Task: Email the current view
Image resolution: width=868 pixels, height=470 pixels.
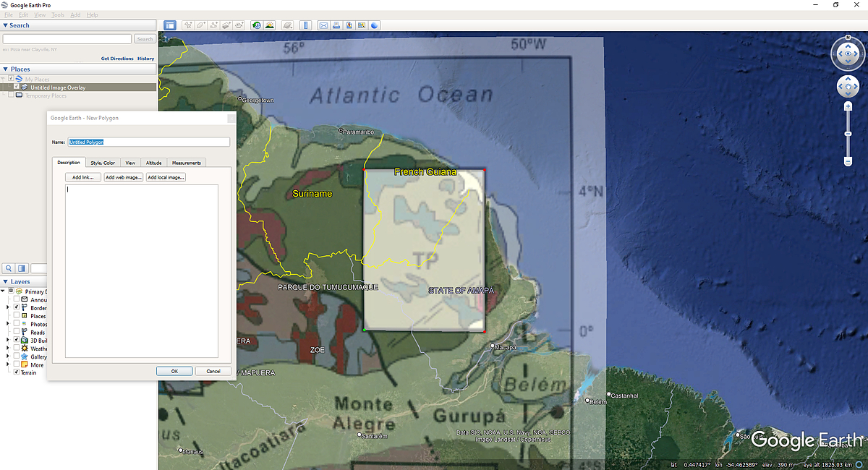Action: click(x=323, y=25)
